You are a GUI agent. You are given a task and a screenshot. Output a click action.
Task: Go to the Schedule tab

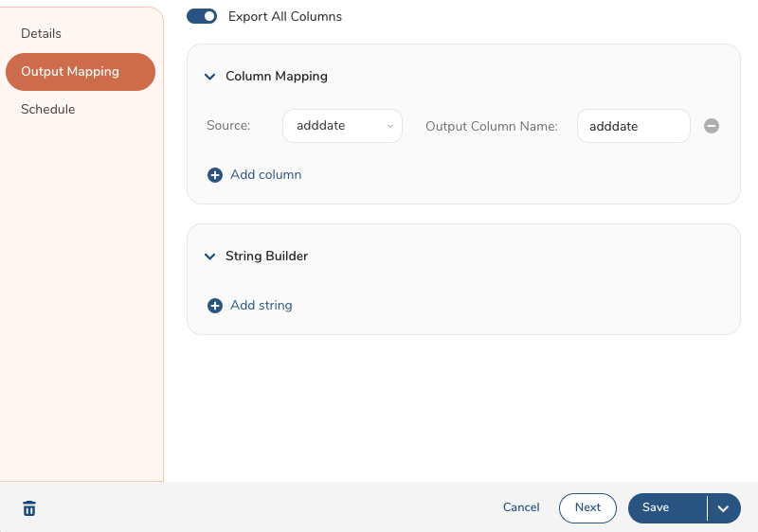(x=47, y=110)
